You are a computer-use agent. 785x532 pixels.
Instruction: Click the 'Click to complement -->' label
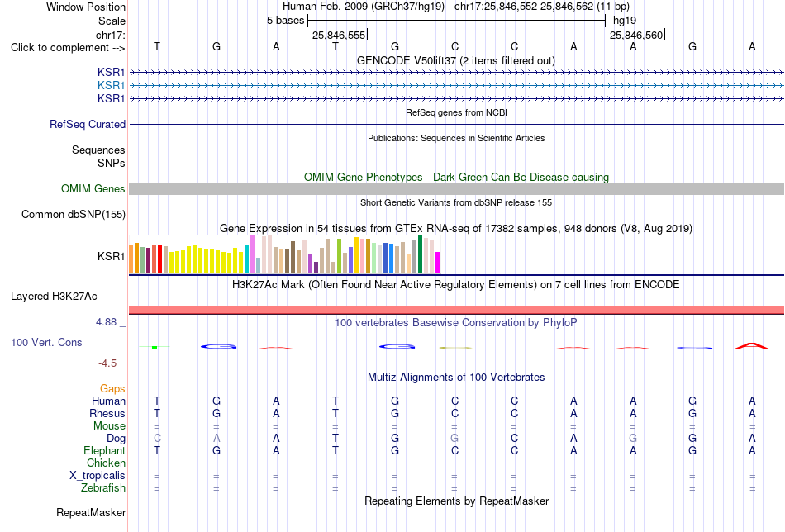click(x=68, y=48)
